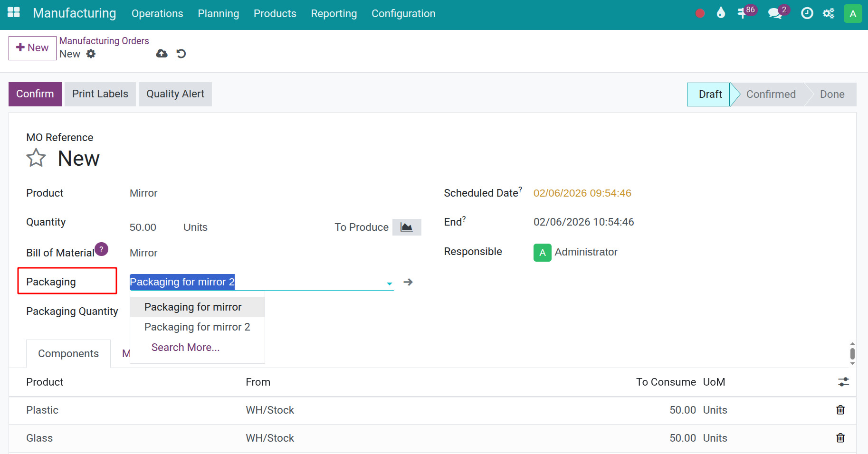Discard changes with the undo icon
The width and height of the screenshot is (868, 454).
[181, 54]
